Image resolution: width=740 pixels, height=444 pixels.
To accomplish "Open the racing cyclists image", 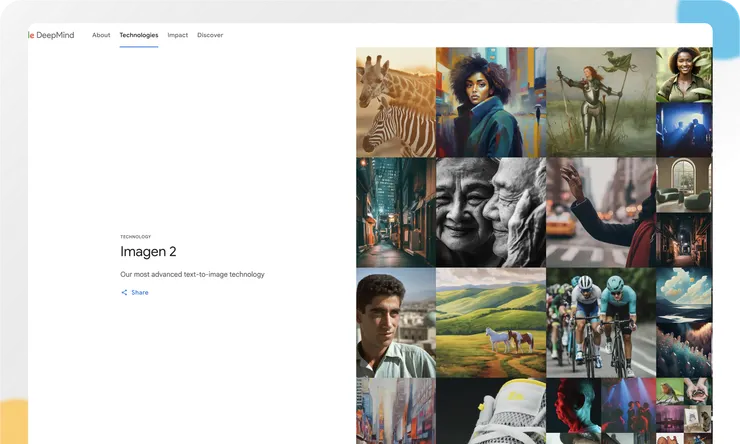I will 601,323.
